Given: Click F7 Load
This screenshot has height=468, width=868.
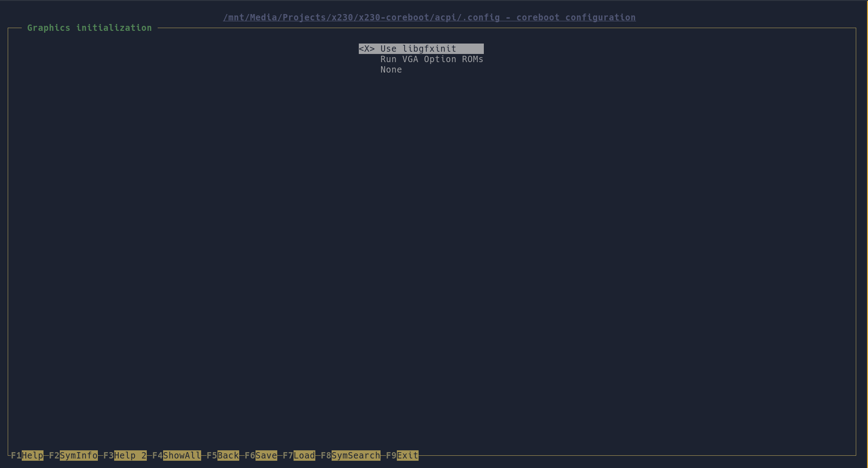Looking at the screenshot, I should [299, 455].
